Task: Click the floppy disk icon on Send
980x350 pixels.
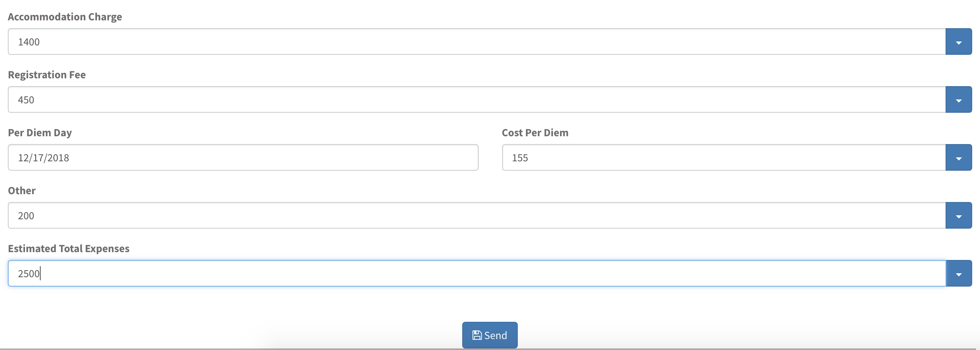Action: coord(477,335)
